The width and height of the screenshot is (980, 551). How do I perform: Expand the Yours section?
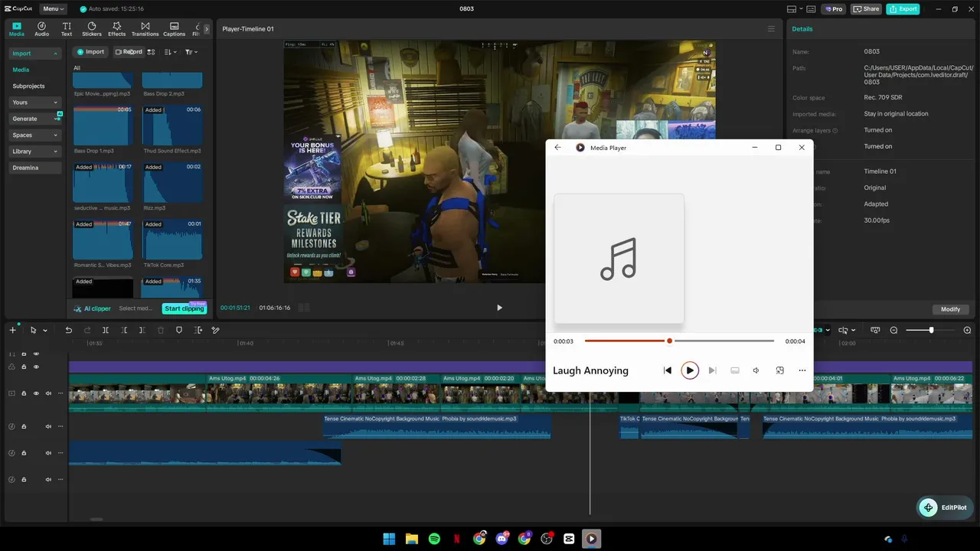(x=55, y=103)
